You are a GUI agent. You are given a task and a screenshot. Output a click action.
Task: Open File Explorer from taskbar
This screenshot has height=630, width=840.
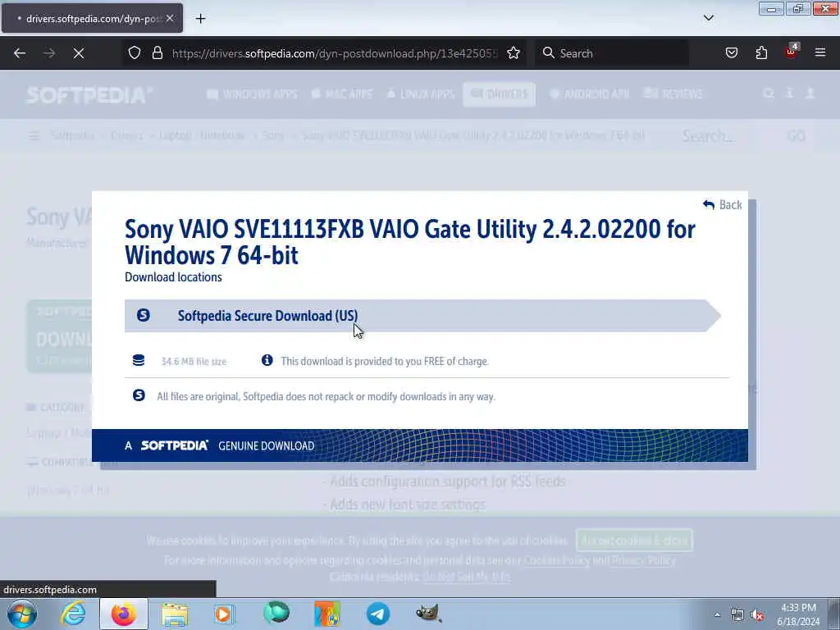click(x=175, y=614)
